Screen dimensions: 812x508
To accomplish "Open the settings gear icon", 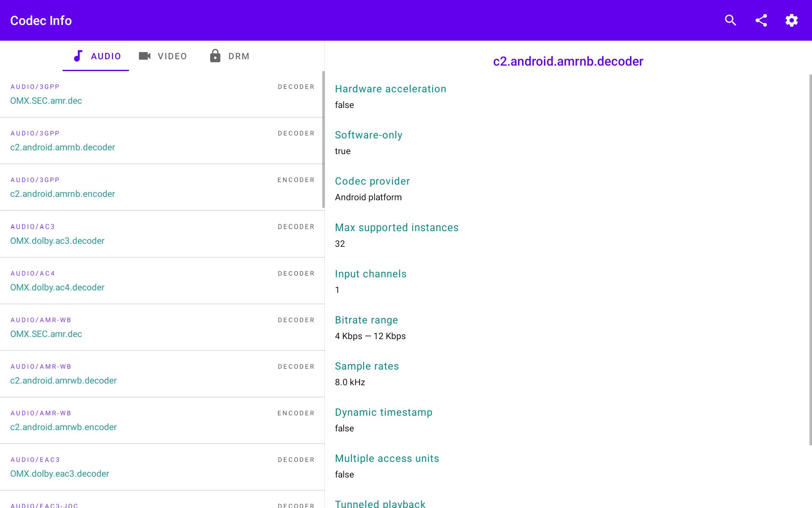I will coord(792,20).
